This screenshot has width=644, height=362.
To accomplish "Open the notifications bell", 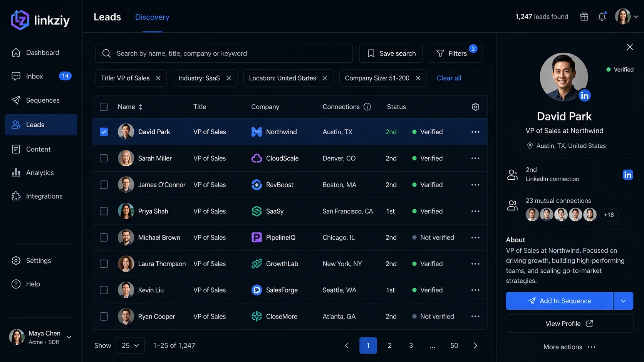I will coord(602,17).
